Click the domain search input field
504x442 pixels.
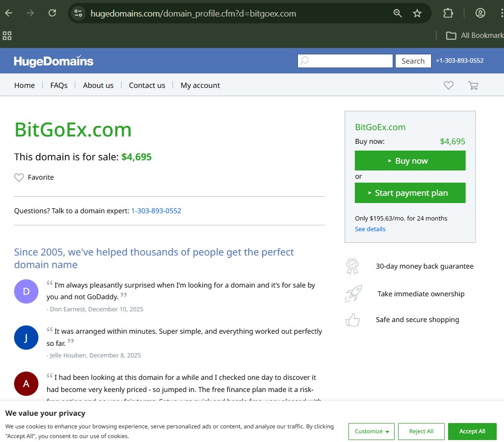point(345,61)
